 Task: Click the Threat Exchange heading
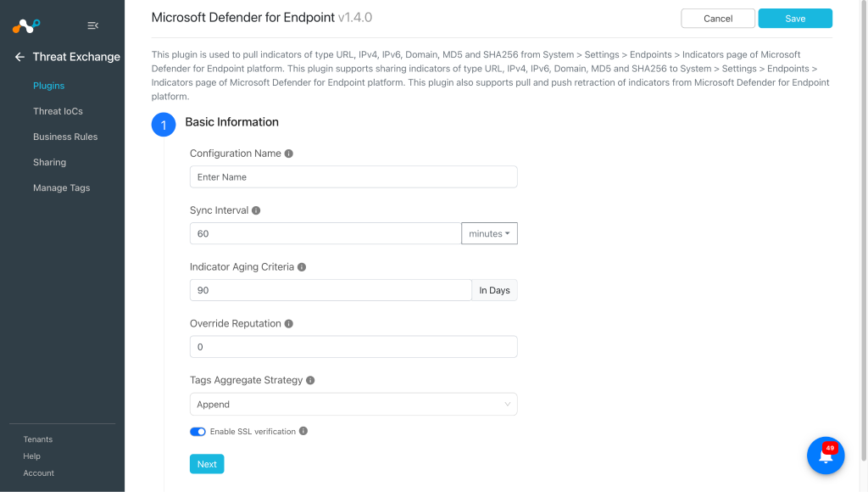76,57
